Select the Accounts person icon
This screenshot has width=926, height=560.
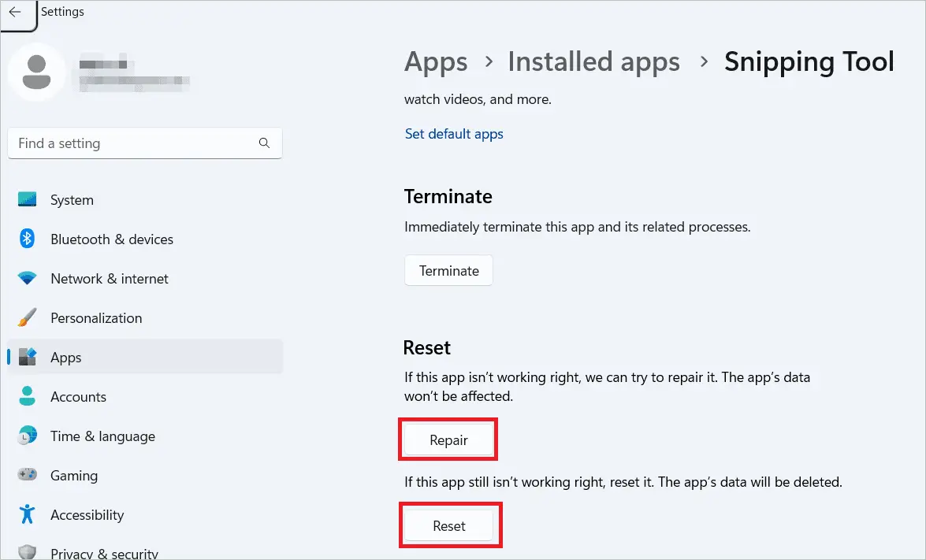(27, 396)
